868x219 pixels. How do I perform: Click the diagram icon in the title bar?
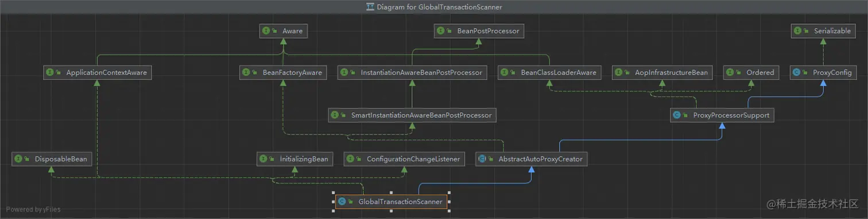click(x=370, y=7)
